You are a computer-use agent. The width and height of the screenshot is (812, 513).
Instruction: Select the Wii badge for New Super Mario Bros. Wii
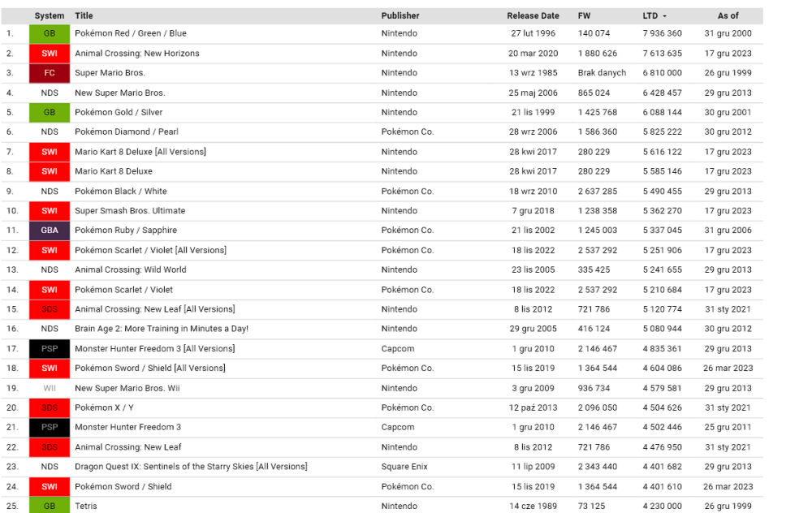[x=50, y=388]
